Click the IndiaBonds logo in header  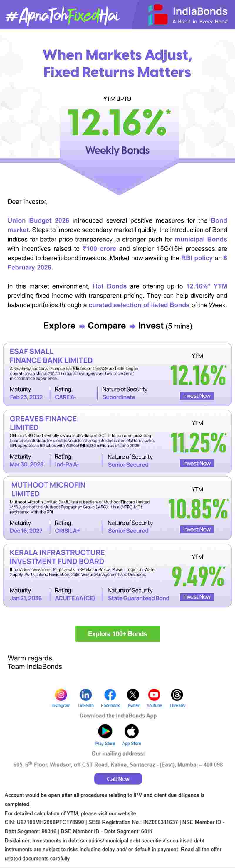pyautogui.click(x=188, y=15)
